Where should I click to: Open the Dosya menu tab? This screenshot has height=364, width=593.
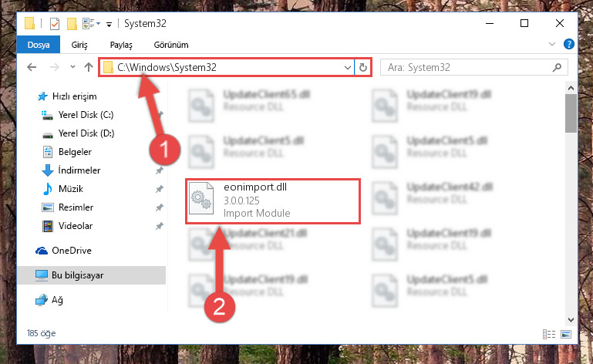[x=39, y=45]
